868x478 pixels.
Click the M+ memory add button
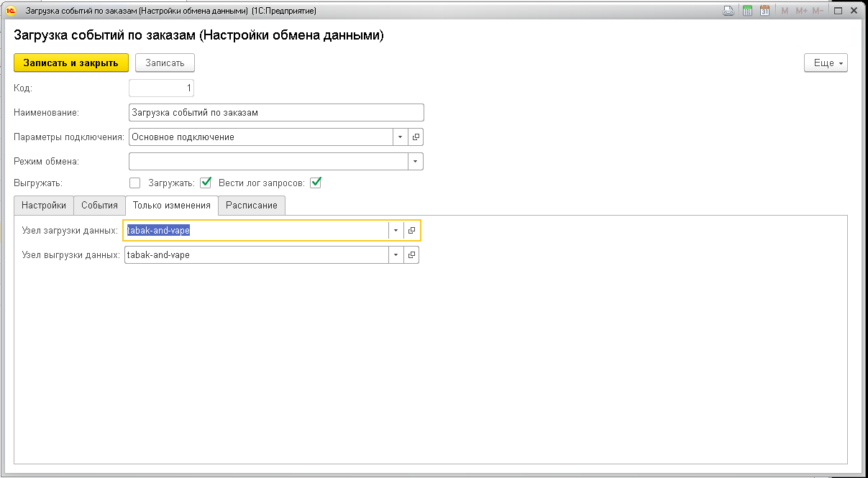[801, 11]
